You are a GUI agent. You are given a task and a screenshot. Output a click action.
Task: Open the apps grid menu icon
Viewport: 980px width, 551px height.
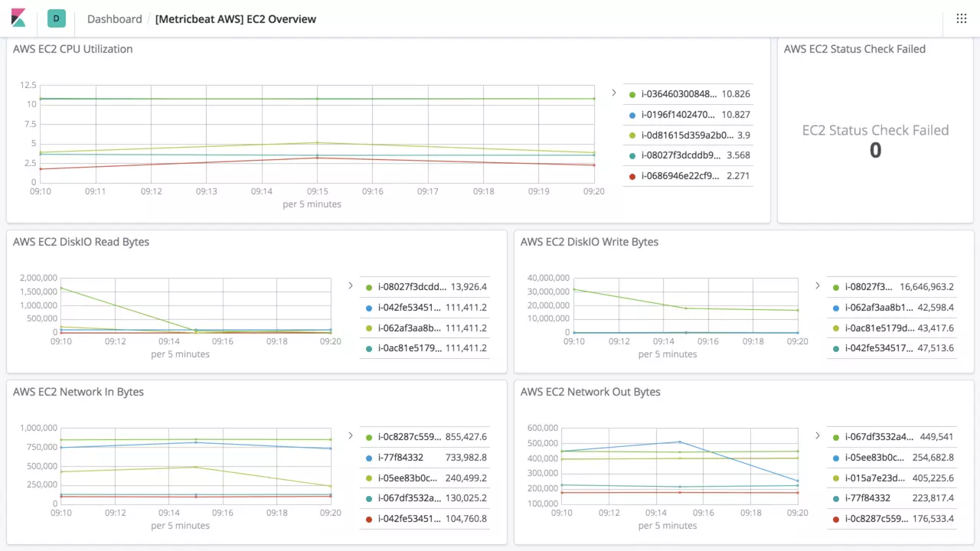(x=961, y=18)
